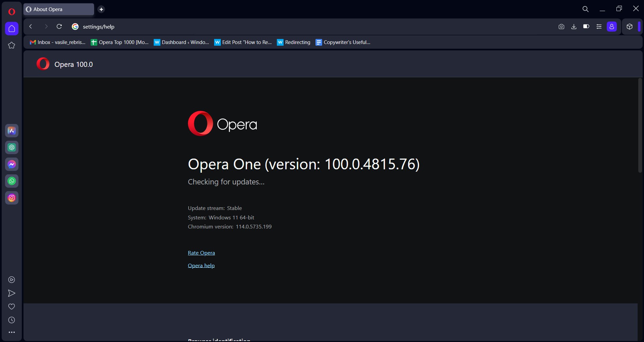Open the Player icon in sidebar

12,280
